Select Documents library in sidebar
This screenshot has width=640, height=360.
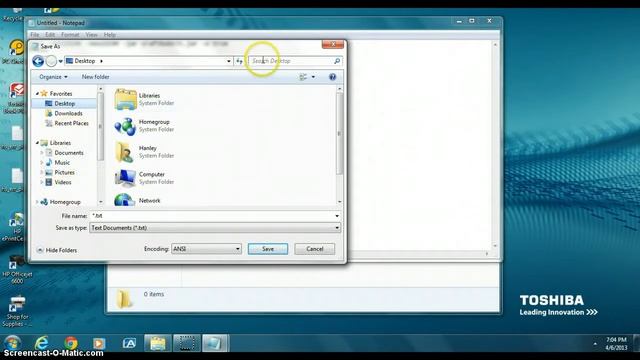(x=69, y=153)
